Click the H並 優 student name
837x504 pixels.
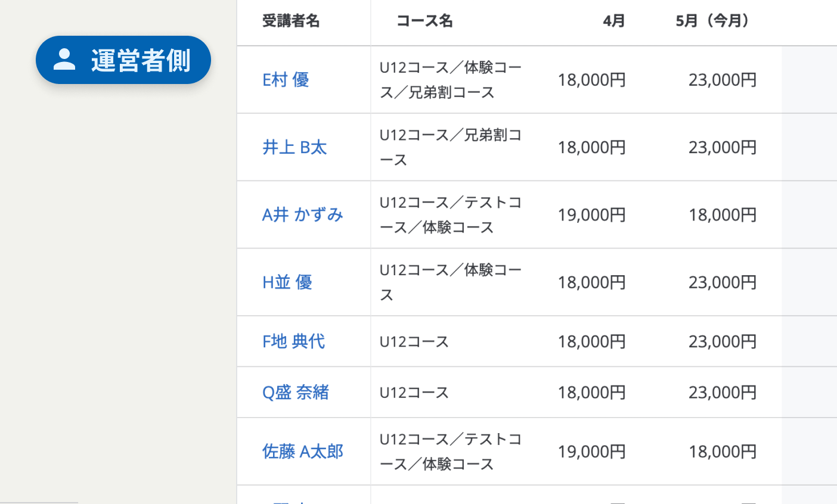[287, 282]
